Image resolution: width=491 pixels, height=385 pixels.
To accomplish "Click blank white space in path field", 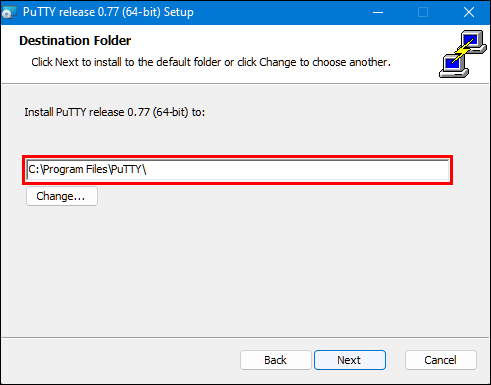I will pyautogui.click(x=297, y=170).
